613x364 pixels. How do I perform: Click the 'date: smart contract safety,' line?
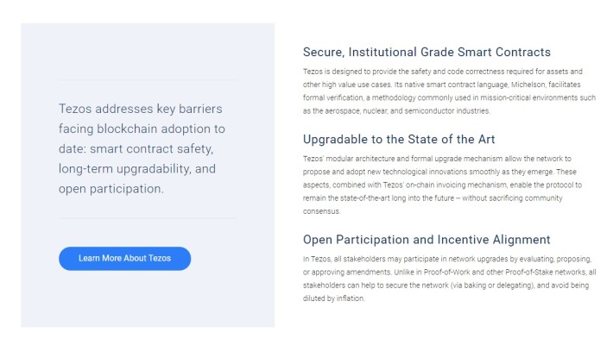(136, 149)
